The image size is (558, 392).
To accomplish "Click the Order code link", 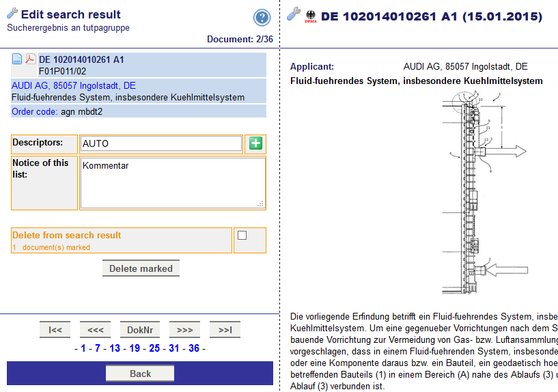I will point(34,112).
